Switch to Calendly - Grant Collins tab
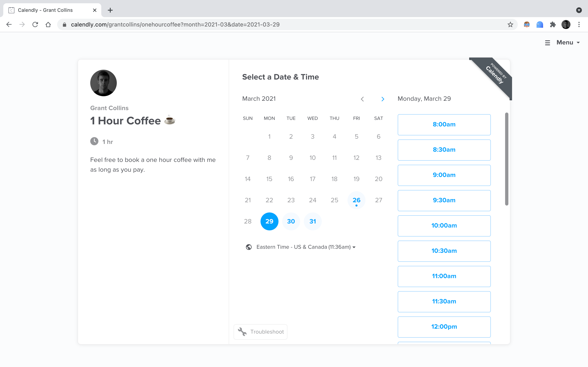 click(x=45, y=10)
